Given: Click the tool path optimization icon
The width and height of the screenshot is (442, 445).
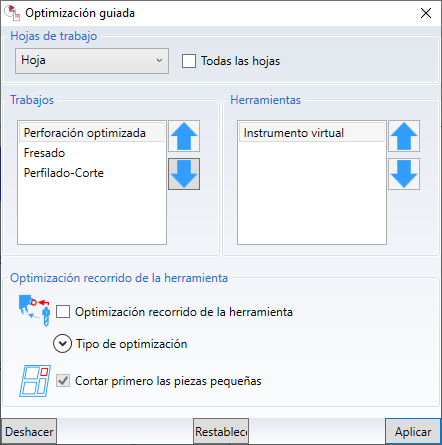Looking at the screenshot, I should 35,310.
